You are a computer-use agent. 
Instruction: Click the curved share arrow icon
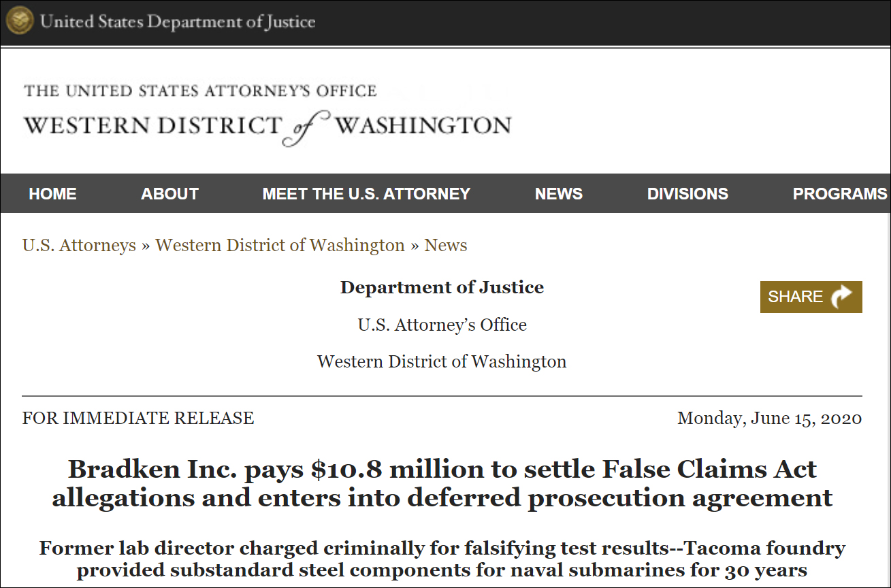[x=842, y=297]
